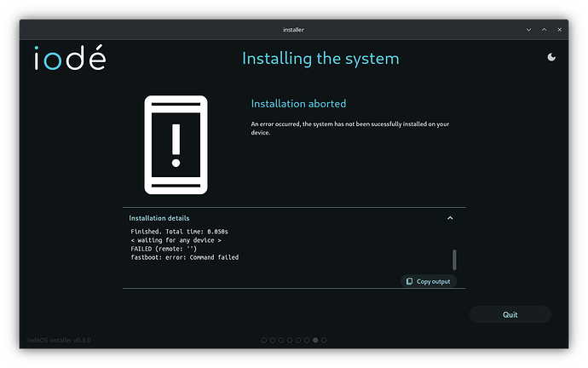Click log line 'FAILED (remote: '')'
This screenshot has height=368, width=588.
tap(164, 249)
